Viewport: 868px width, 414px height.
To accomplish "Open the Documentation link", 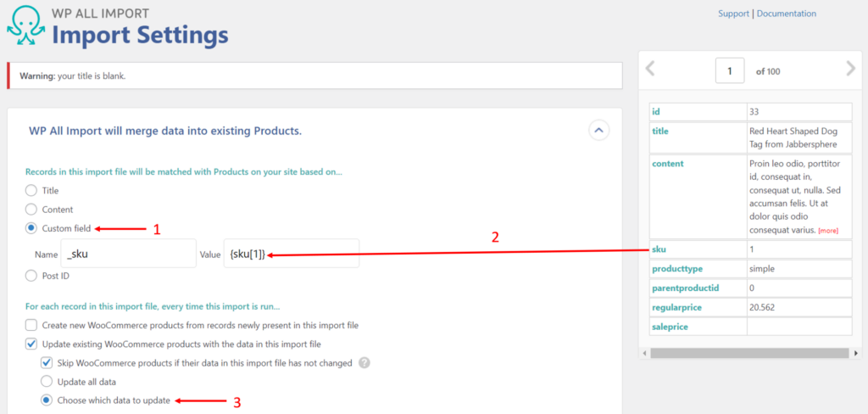I will 786,14.
